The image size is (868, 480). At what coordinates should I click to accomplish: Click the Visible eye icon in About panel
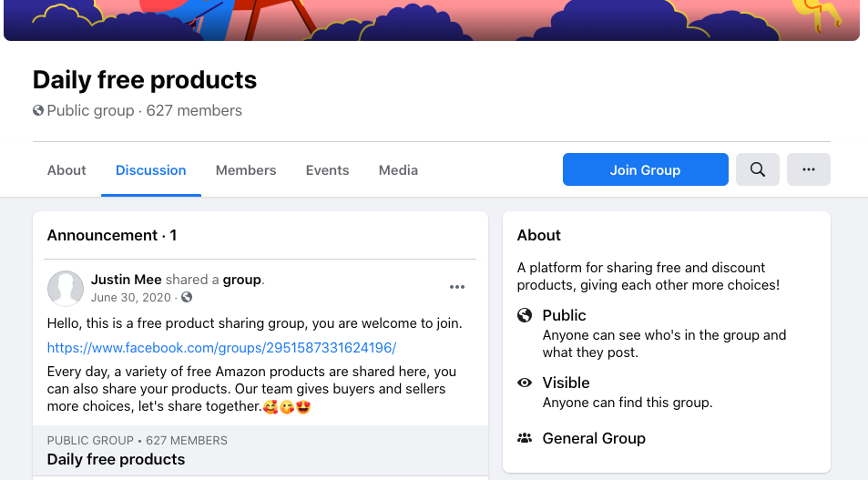tap(525, 383)
